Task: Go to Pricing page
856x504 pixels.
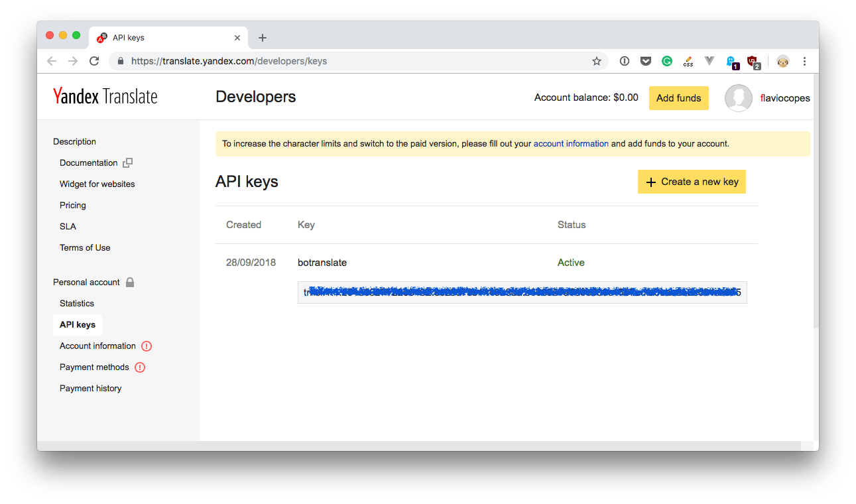Action: [73, 205]
